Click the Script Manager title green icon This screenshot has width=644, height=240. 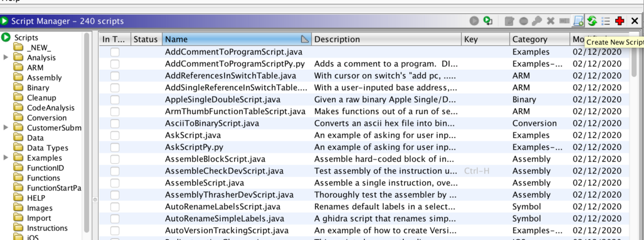4,20
